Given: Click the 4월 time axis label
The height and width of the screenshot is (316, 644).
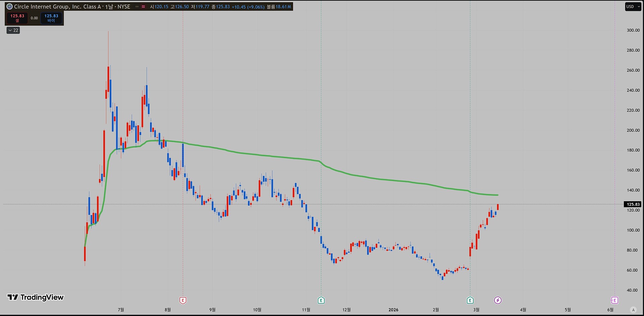Looking at the screenshot, I should click(523, 310).
